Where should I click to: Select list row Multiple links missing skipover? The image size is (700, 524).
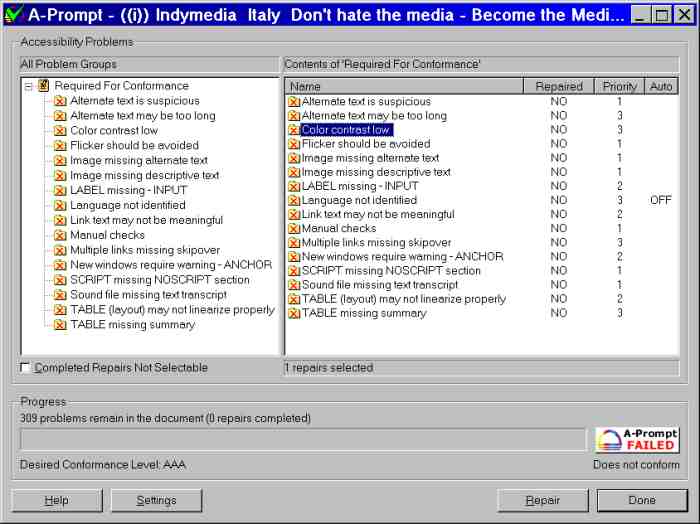(x=376, y=243)
